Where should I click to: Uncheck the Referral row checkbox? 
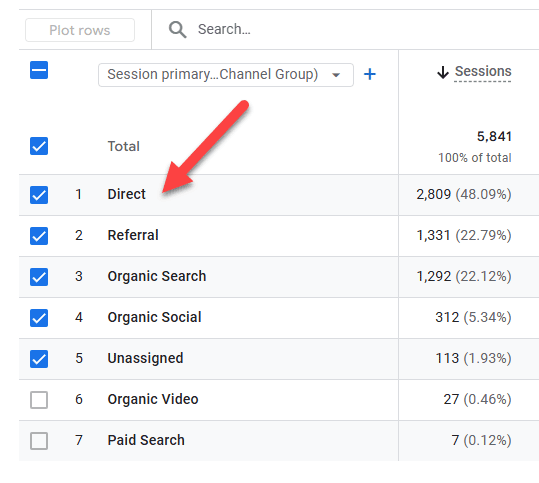pos(39,236)
